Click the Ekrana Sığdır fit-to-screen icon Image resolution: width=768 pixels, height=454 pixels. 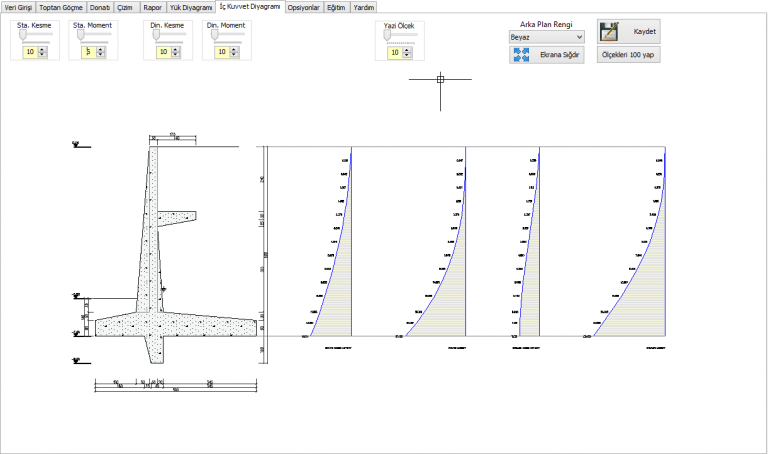coord(521,55)
